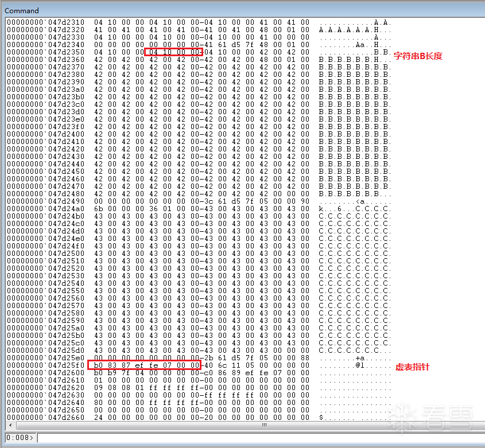The width and height of the screenshot is (485, 448).
Task: Click the horizontal scrollbar left arrow
Action: pyautogui.click(x=10, y=425)
